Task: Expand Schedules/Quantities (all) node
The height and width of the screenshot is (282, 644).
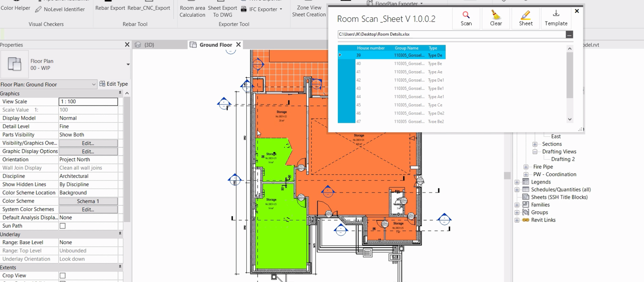Action: point(517,189)
